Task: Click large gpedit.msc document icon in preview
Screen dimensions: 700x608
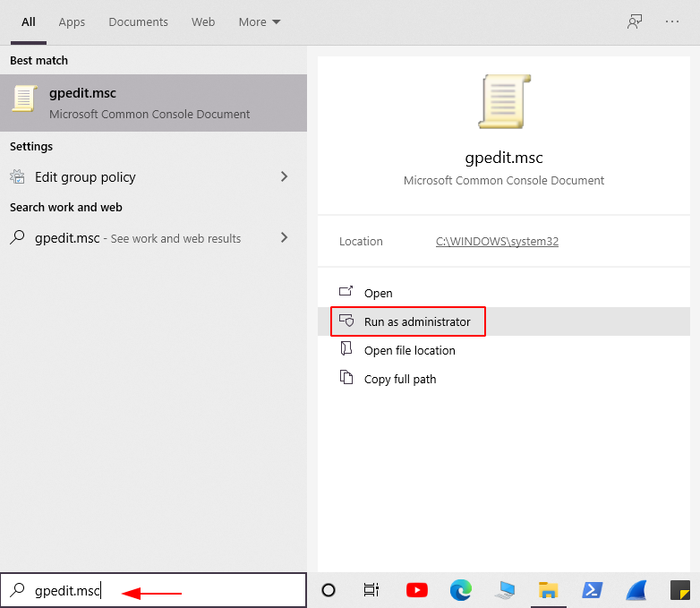Action: tap(505, 102)
